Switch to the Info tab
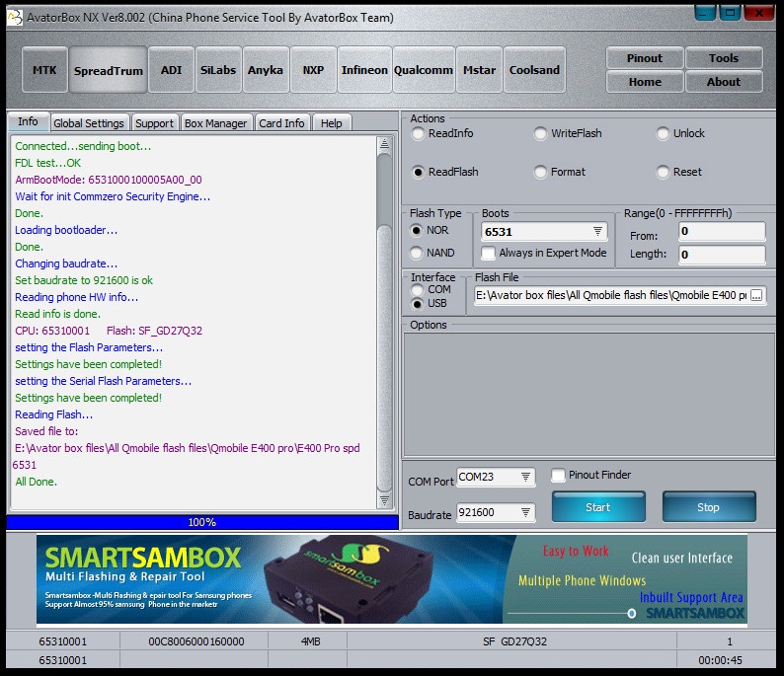This screenshot has height=676, width=784. 28,122
